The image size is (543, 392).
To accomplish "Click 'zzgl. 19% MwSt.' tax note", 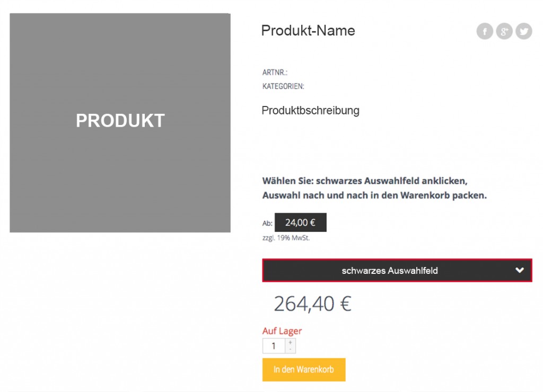I will 286,238.
